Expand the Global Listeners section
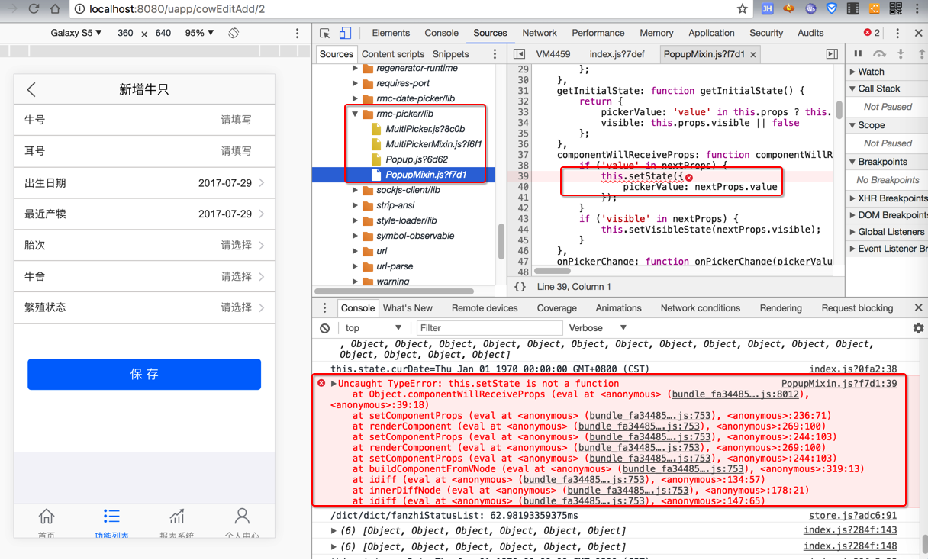Screen dimensions: 928x560 pyautogui.click(x=853, y=232)
